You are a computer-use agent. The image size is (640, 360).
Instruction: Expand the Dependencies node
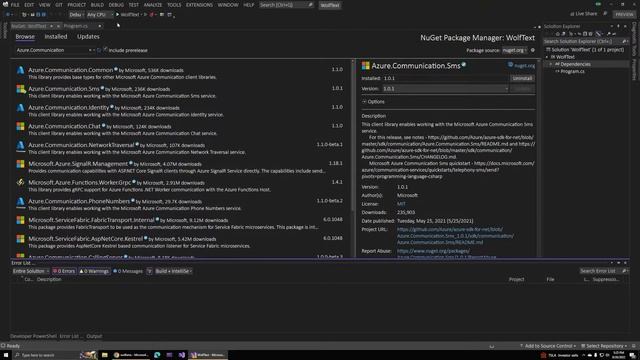(551, 64)
